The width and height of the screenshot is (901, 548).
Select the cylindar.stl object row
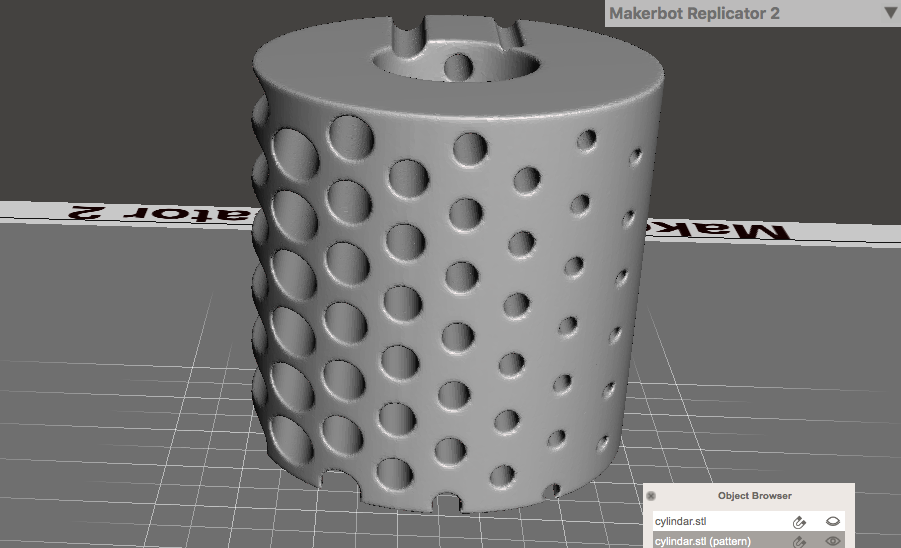click(x=749, y=522)
